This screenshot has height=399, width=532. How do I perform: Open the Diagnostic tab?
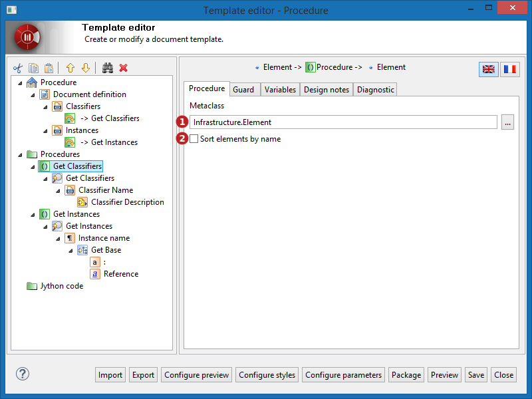pos(375,90)
